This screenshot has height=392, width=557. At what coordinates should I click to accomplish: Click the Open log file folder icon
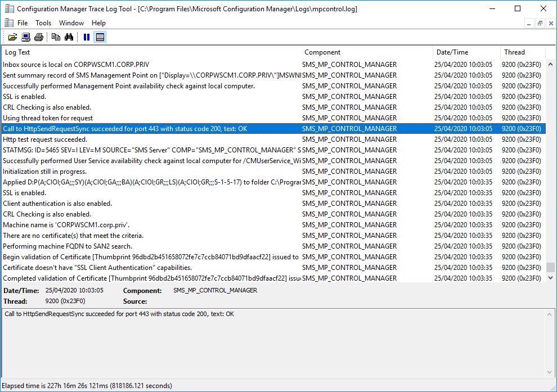12,37
